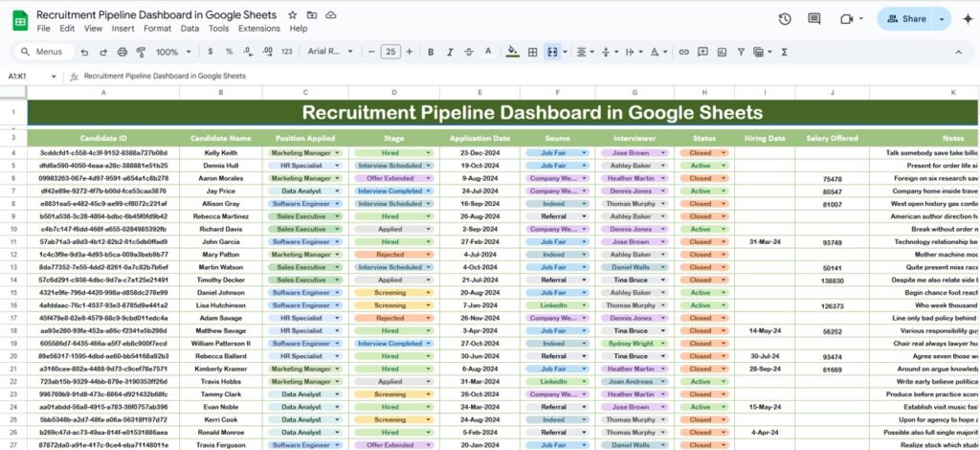Search the Menus box

[44, 52]
